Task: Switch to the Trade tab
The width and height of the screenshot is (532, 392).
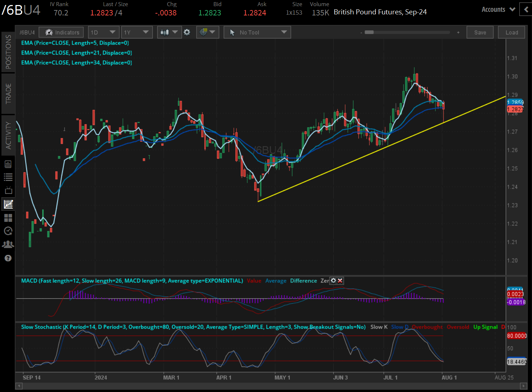Action: (x=8, y=94)
